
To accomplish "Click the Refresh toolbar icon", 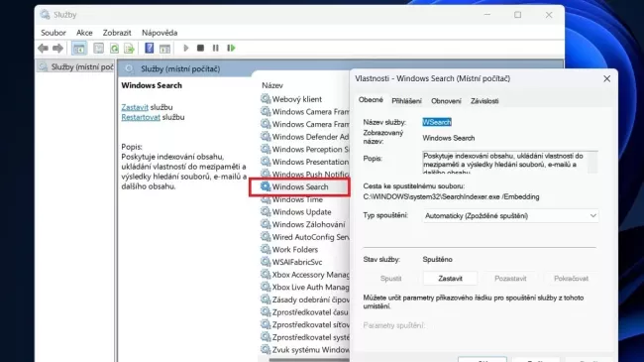I will pos(114,49).
